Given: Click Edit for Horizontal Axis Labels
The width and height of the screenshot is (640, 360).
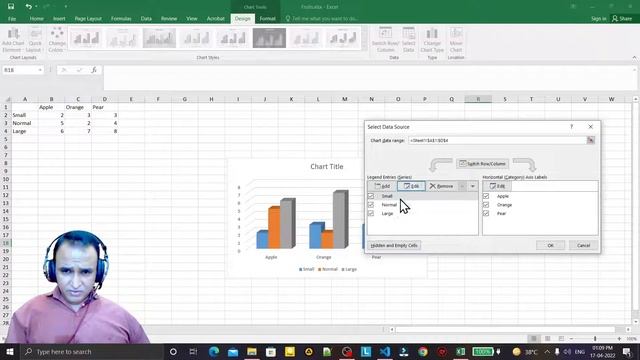Looking at the screenshot, I should [x=497, y=186].
